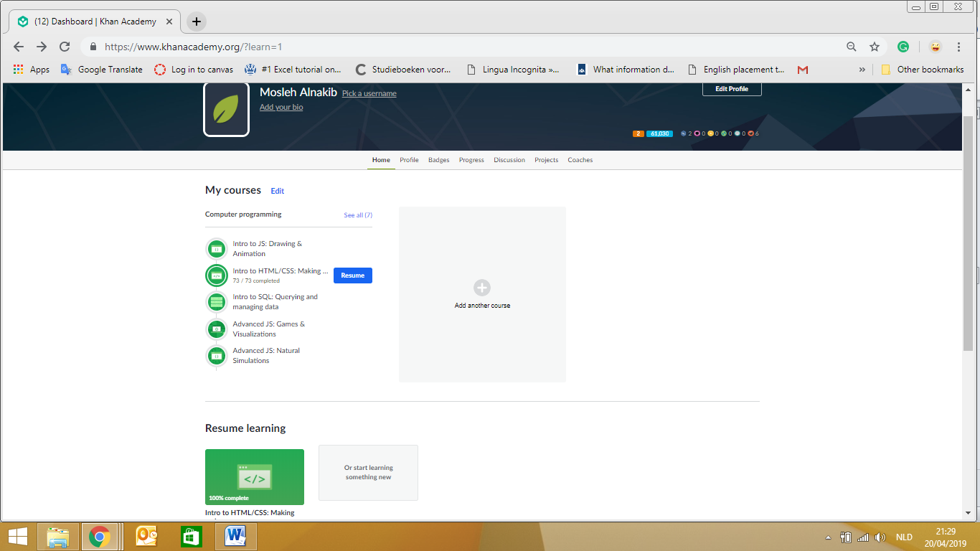Go to the Projects tab

pyautogui.click(x=546, y=160)
